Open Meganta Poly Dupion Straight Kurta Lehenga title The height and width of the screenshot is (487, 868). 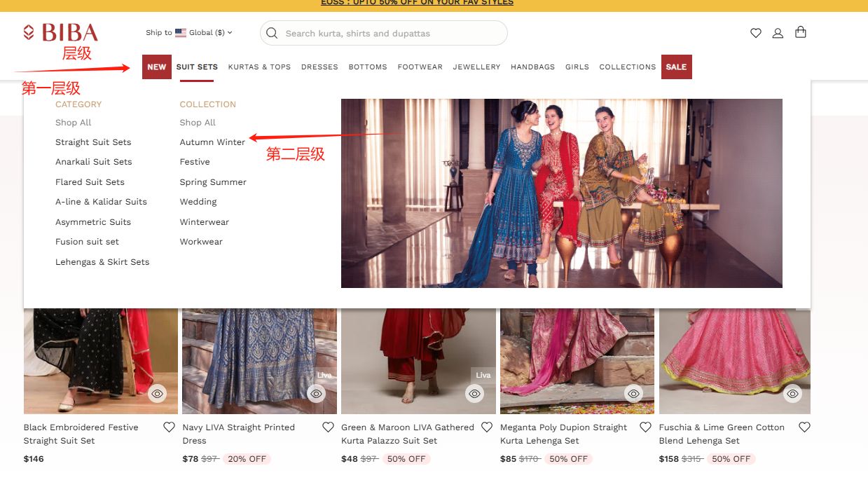[564, 434]
